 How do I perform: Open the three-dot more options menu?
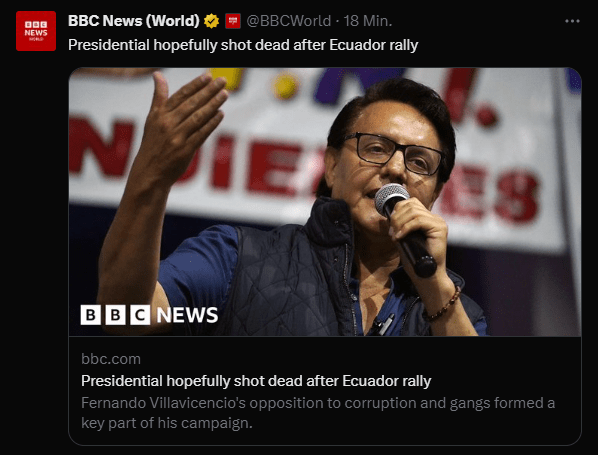572,21
